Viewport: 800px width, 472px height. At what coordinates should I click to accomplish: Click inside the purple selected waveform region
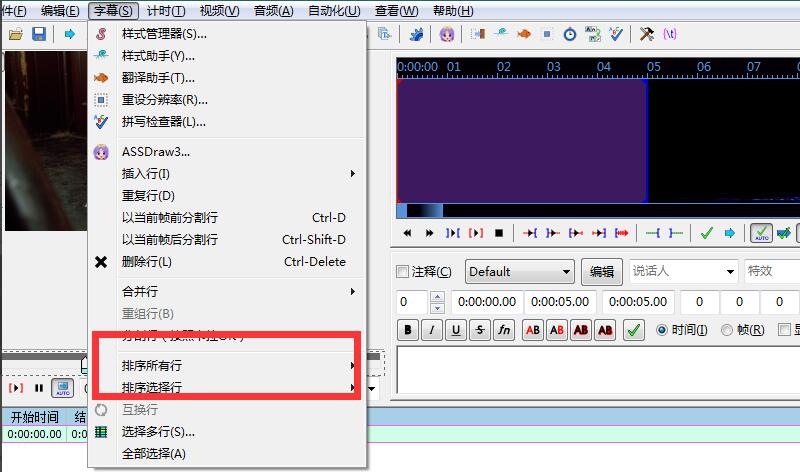[522, 141]
